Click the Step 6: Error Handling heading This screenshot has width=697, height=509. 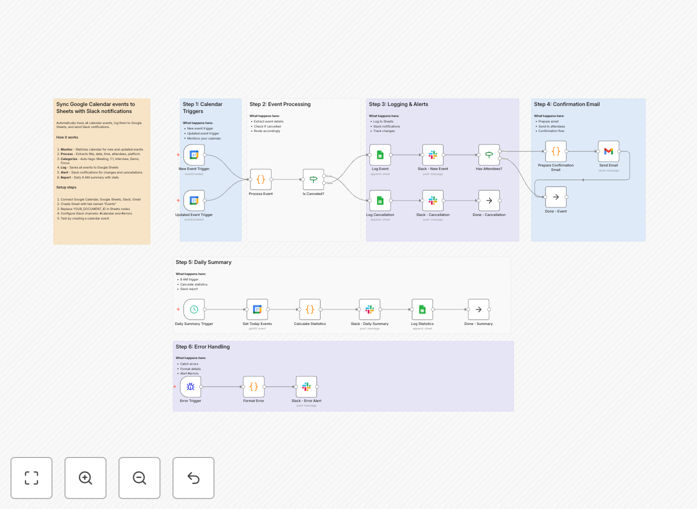pyautogui.click(x=203, y=347)
